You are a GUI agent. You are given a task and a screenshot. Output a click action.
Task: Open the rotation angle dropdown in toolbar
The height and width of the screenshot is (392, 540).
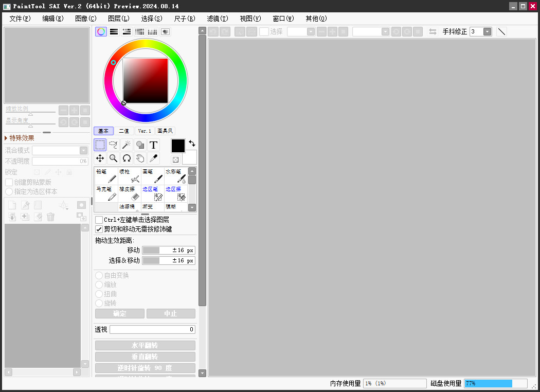385,32
